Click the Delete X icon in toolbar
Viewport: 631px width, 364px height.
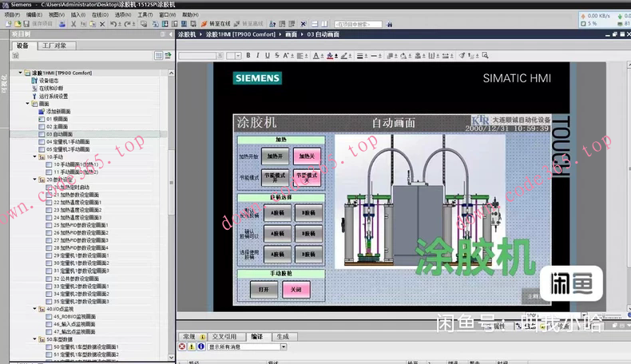[102, 24]
